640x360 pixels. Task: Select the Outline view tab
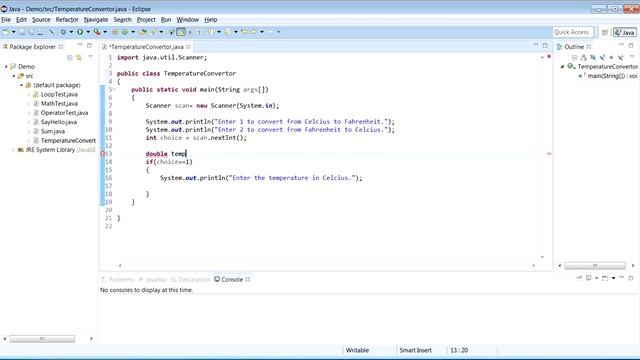(573, 47)
